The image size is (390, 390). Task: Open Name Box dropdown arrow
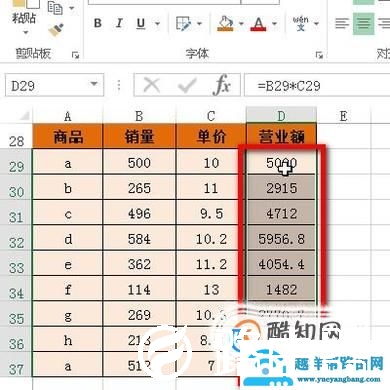94,84
